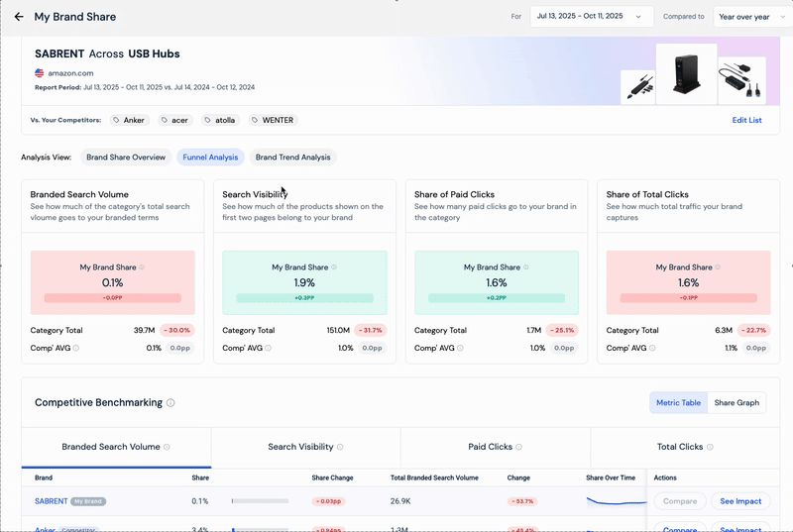This screenshot has height=532, width=793.
Task: Click info icon on Branded Search Volume tab
Action: (x=167, y=447)
